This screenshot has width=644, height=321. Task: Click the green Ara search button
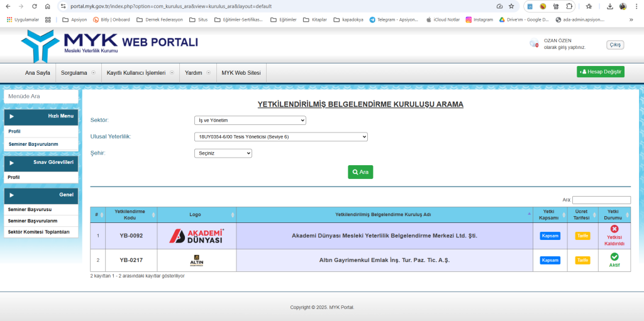[x=360, y=172]
